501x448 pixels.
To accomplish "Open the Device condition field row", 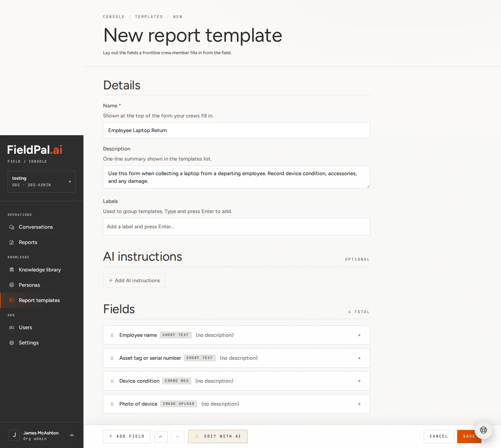I will (237, 381).
